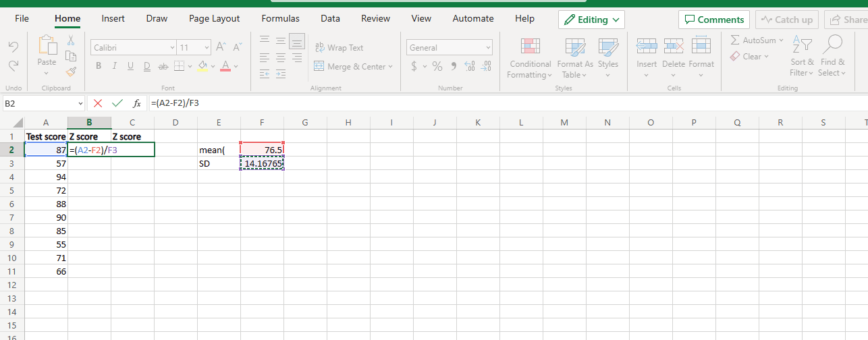Click the Editing mode button
The image size is (868, 340).
click(x=591, y=20)
